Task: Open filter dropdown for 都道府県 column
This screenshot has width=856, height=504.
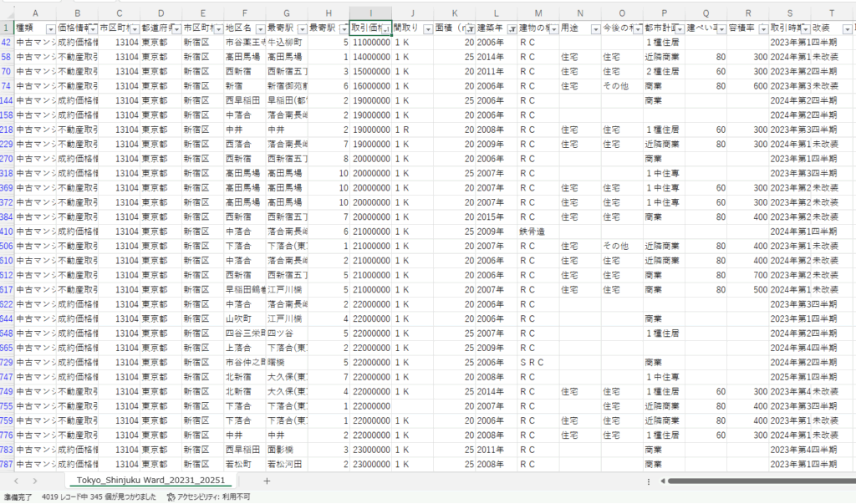Action: point(175,29)
